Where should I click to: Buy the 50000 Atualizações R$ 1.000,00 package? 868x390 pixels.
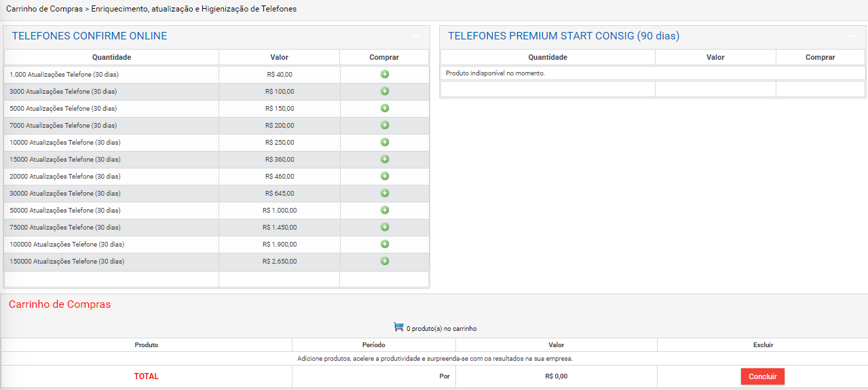385,210
